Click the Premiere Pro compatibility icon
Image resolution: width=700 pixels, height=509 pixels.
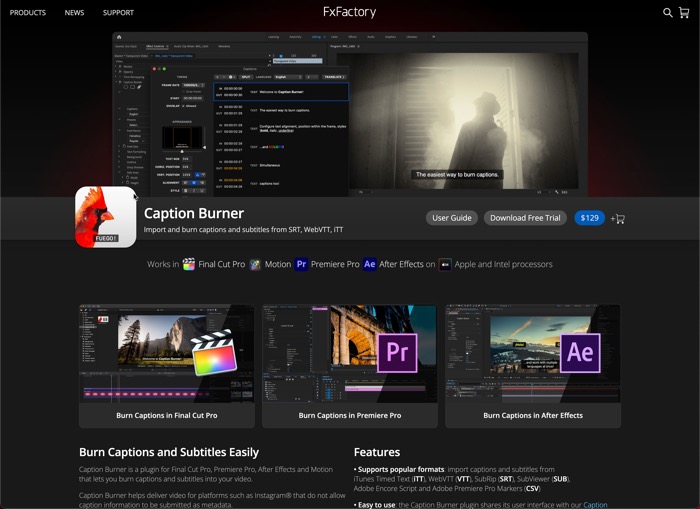point(301,264)
